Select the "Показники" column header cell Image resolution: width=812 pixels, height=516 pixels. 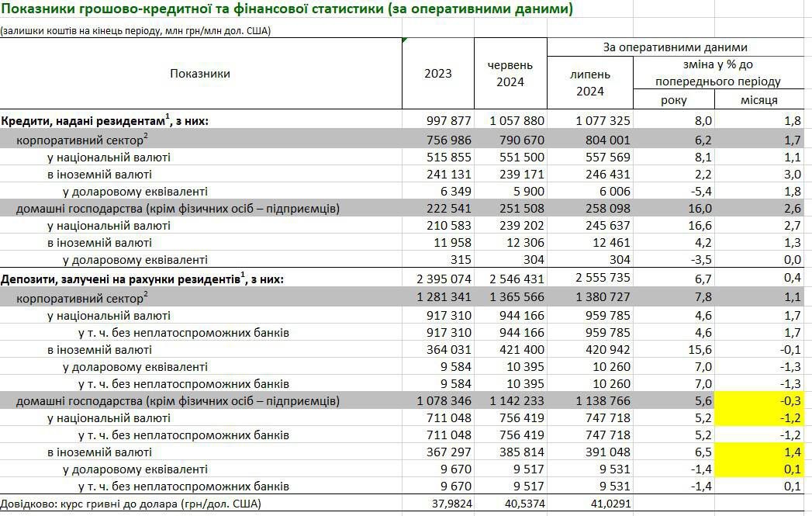tap(200, 74)
